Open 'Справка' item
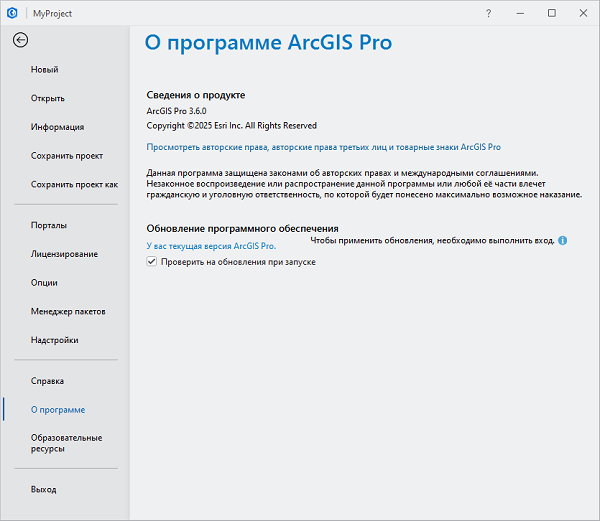Viewport: 600px width, 521px height. [47, 381]
